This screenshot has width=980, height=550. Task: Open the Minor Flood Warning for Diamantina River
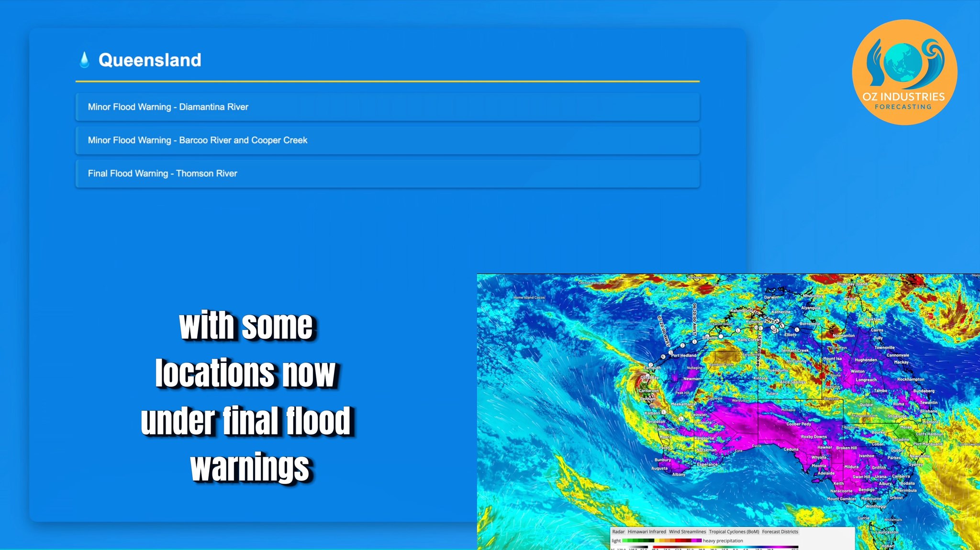388,107
